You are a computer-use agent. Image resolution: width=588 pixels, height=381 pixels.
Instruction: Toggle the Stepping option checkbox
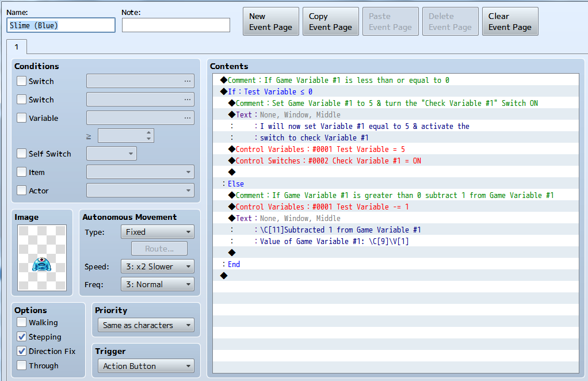(x=22, y=337)
